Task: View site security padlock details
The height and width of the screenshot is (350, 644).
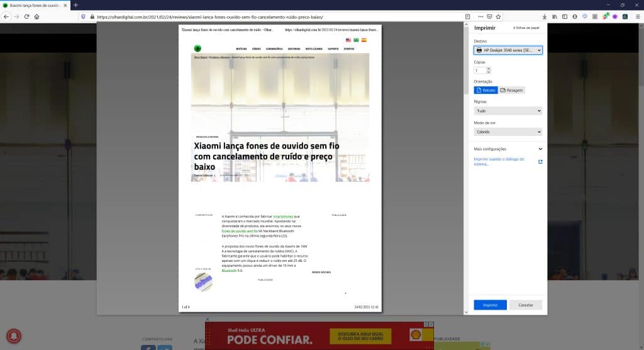Action: (92, 17)
